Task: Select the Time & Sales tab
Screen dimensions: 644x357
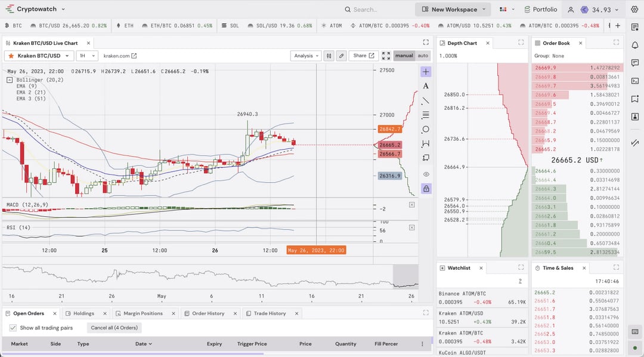Action: [558, 267]
